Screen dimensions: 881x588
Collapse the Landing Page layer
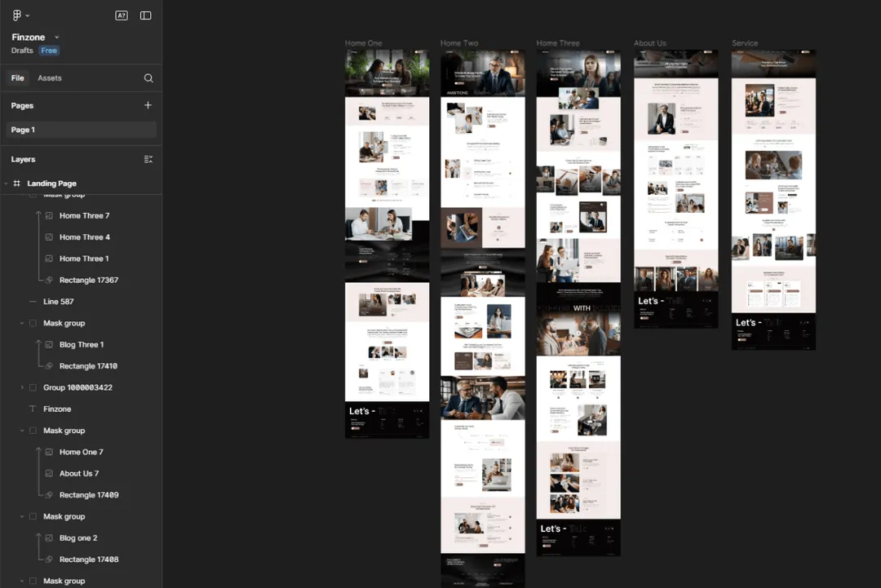tap(7, 183)
